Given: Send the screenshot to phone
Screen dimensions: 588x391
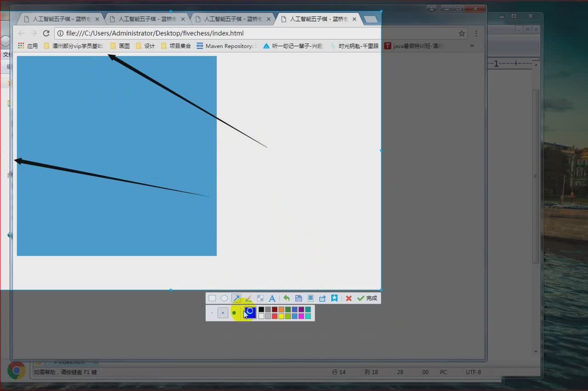Looking at the screenshot, I should (311, 298).
